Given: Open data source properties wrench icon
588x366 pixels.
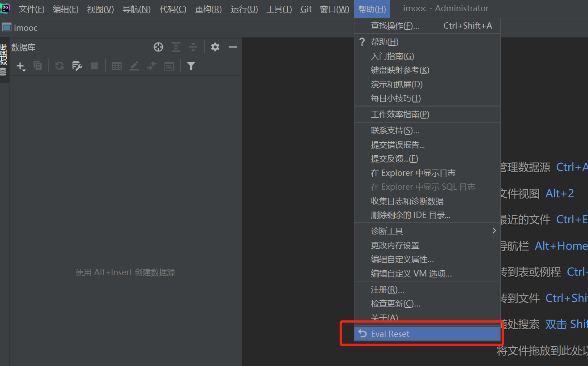Looking at the screenshot, I should click(x=77, y=66).
